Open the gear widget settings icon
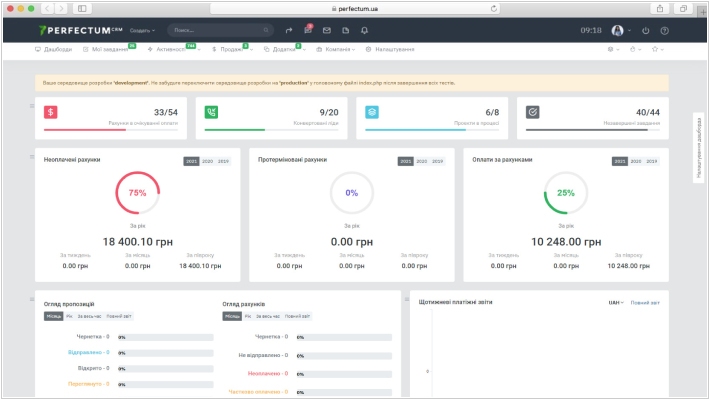The height and width of the screenshot is (399, 709). [x=610, y=49]
